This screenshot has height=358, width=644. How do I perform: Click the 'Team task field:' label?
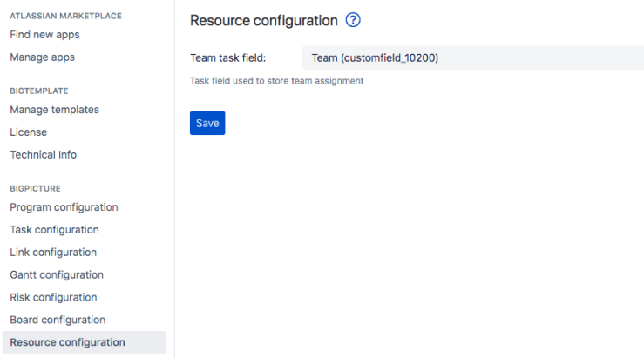(227, 58)
